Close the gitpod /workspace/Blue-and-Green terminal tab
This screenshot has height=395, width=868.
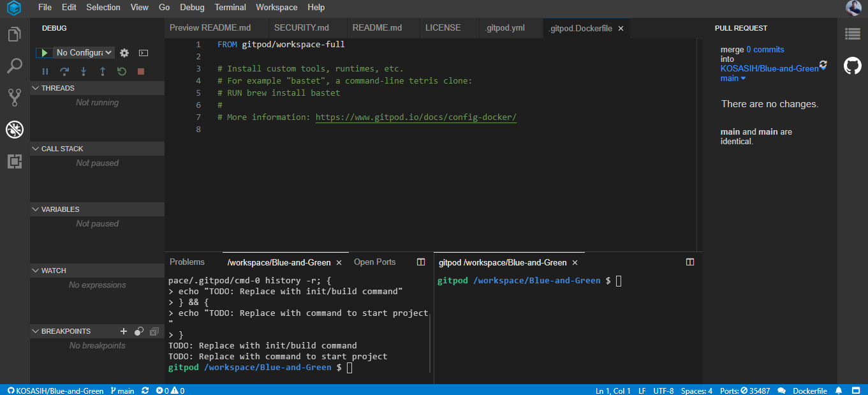(x=575, y=262)
